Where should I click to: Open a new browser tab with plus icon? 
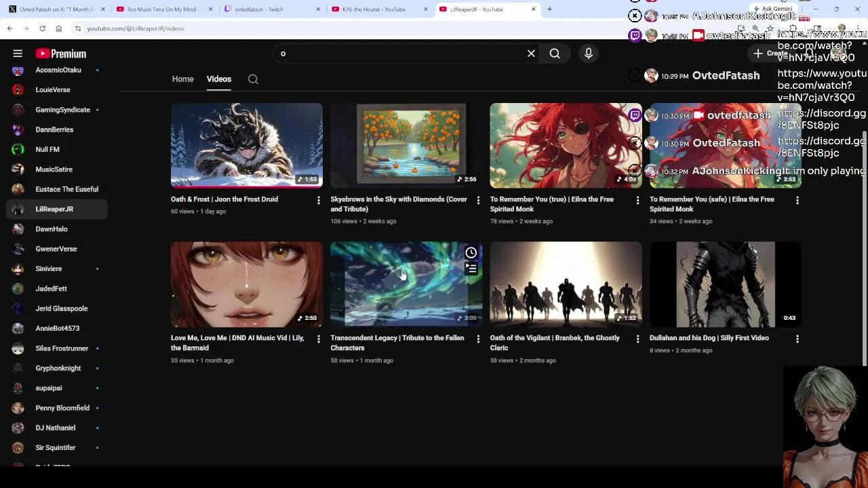point(549,9)
